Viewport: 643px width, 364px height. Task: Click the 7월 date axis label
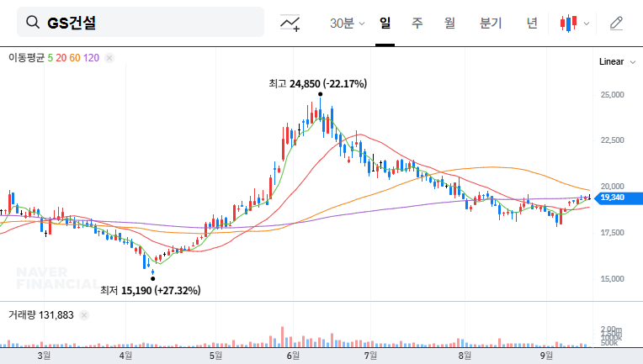pyautogui.click(x=370, y=356)
